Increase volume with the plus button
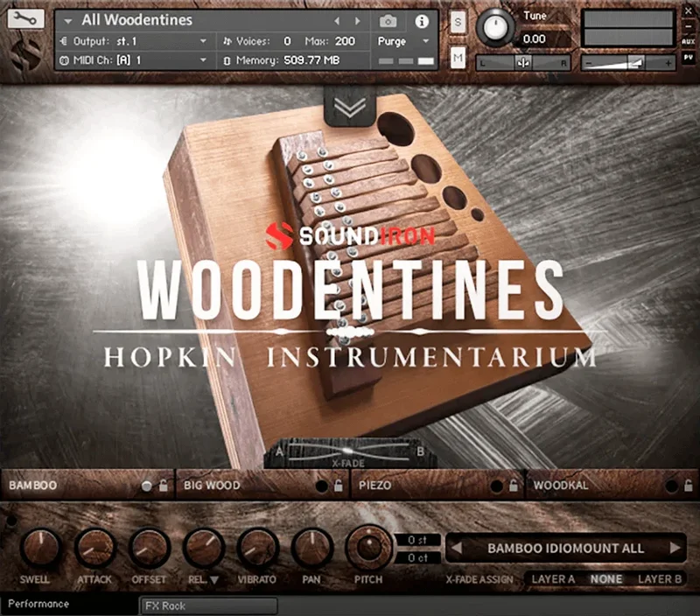Viewport: 700px width, 616px height. coord(668,63)
